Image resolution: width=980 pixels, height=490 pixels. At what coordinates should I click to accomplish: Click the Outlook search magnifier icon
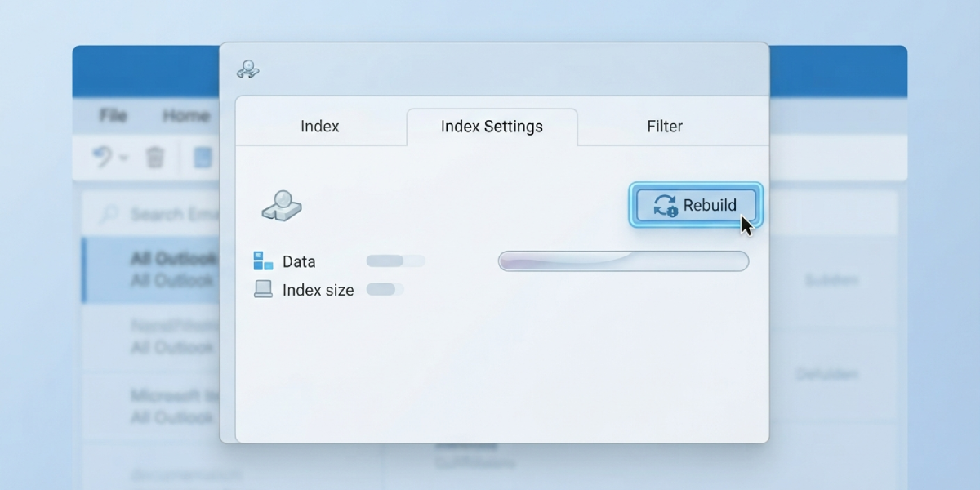point(109,214)
